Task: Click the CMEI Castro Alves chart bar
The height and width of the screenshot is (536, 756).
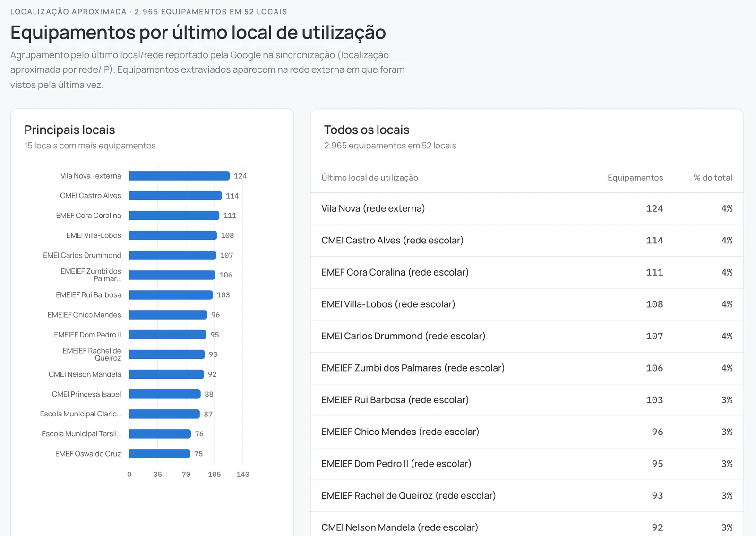Action: click(175, 196)
